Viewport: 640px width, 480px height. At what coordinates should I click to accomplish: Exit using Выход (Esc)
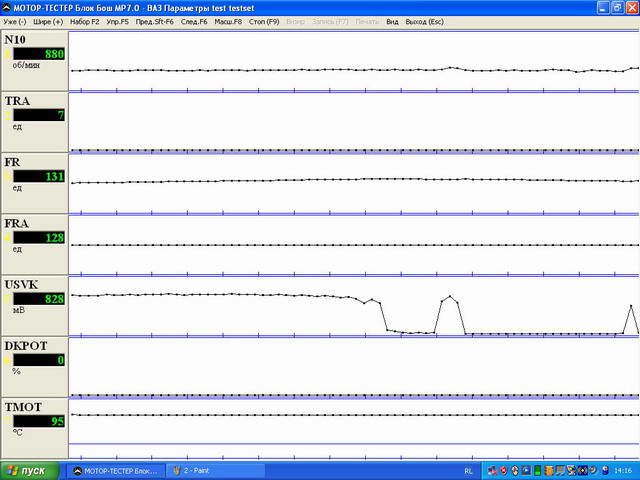tap(424, 22)
